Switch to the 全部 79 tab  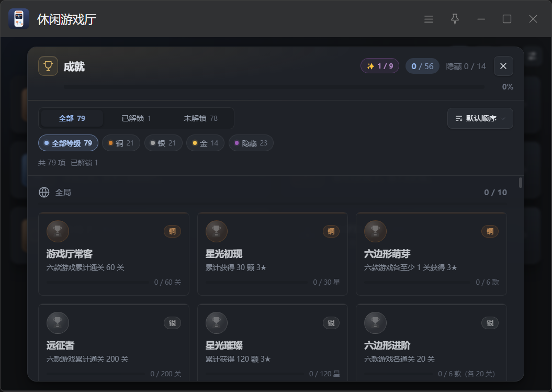pyautogui.click(x=72, y=118)
